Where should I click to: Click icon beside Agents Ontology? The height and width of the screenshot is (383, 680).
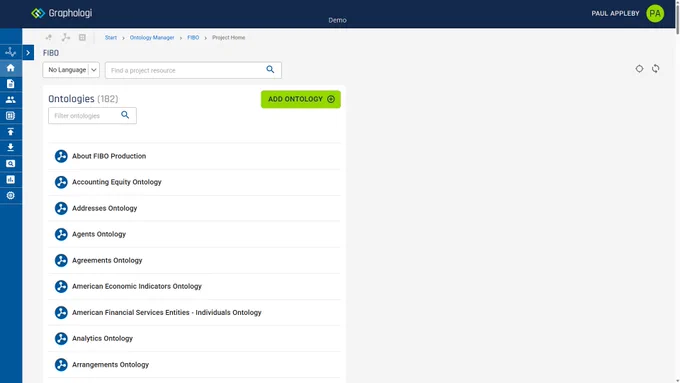pyautogui.click(x=61, y=234)
